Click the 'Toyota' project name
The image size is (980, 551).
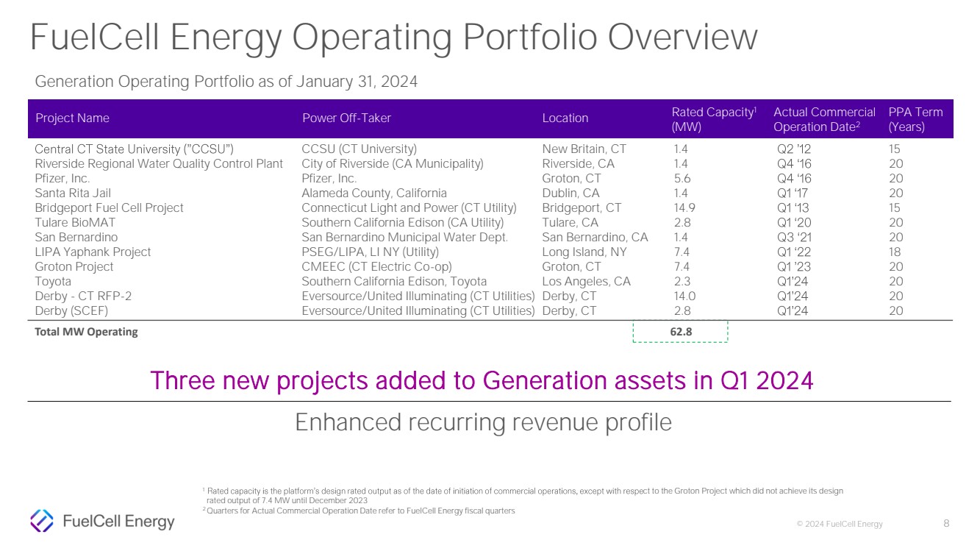[53, 282]
